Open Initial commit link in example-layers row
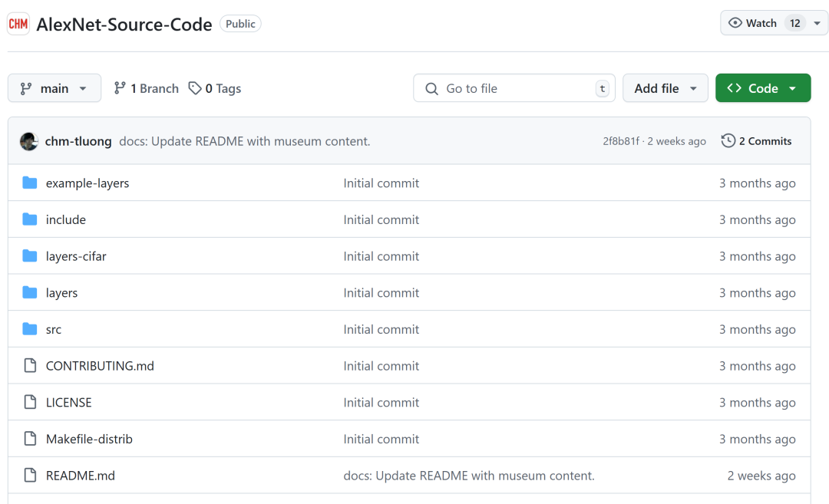This screenshot has width=829, height=504. pyautogui.click(x=381, y=183)
